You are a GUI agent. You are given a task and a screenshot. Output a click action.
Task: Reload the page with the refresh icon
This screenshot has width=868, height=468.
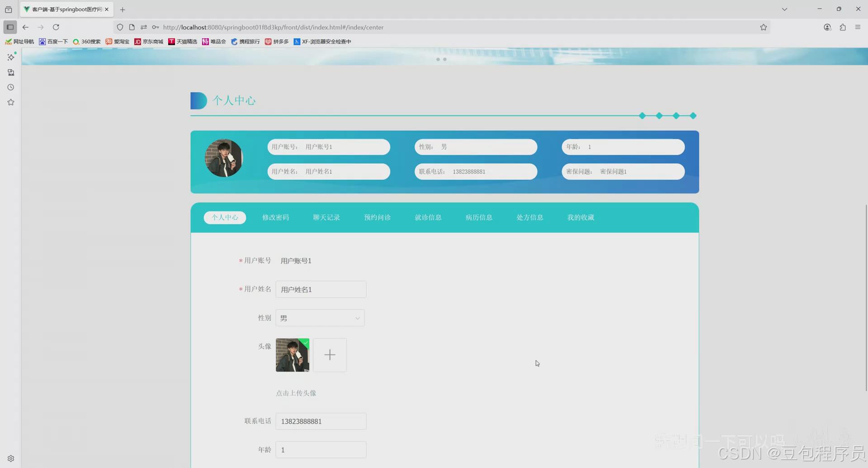[56, 27]
